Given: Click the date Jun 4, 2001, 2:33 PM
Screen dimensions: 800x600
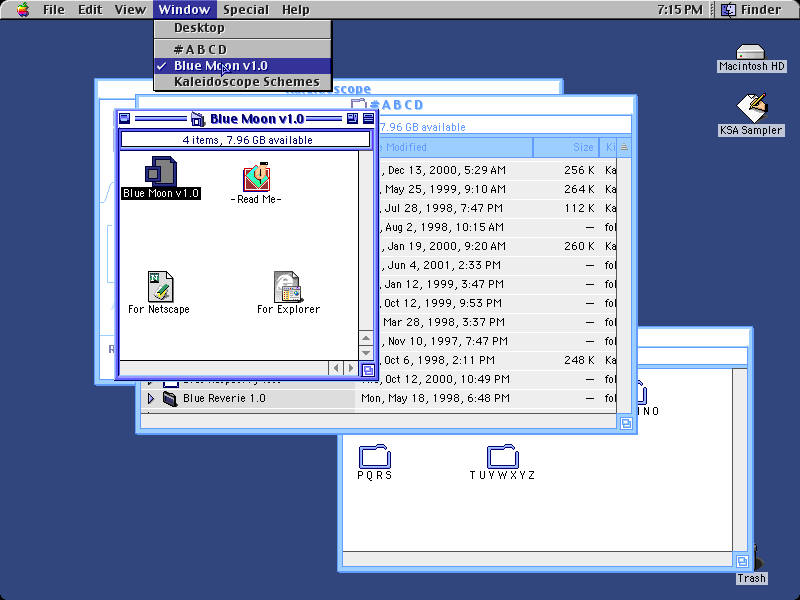Looking at the screenshot, I should [x=444, y=265].
